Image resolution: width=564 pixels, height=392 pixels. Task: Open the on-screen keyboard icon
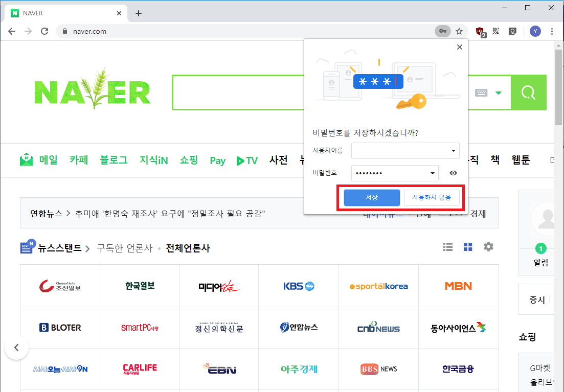[x=481, y=93]
